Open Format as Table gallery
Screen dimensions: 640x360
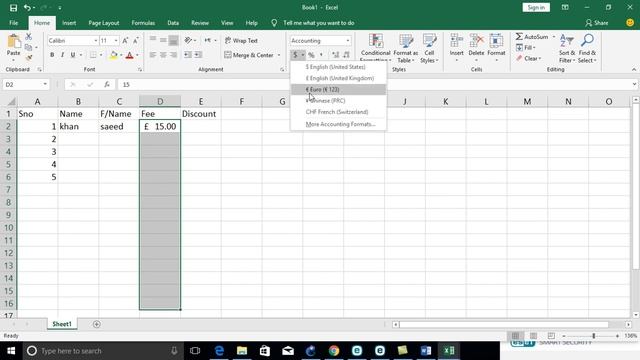[x=405, y=48]
